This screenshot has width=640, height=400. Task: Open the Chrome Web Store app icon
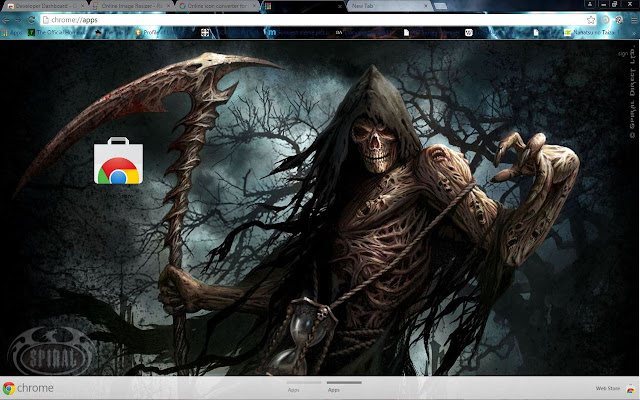(x=118, y=161)
